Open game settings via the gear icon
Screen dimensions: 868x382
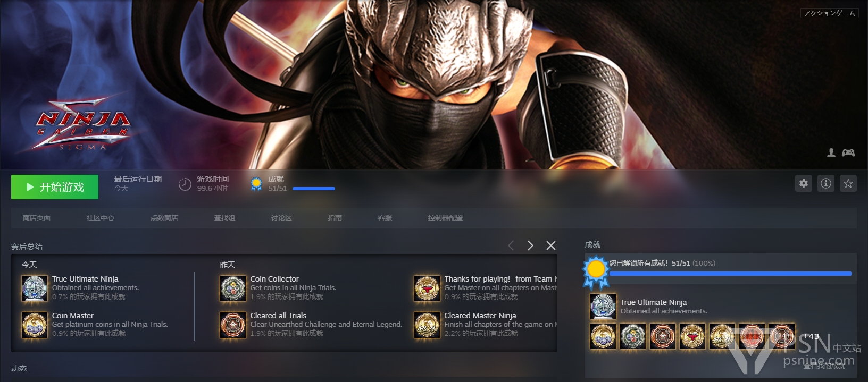pos(803,183)
